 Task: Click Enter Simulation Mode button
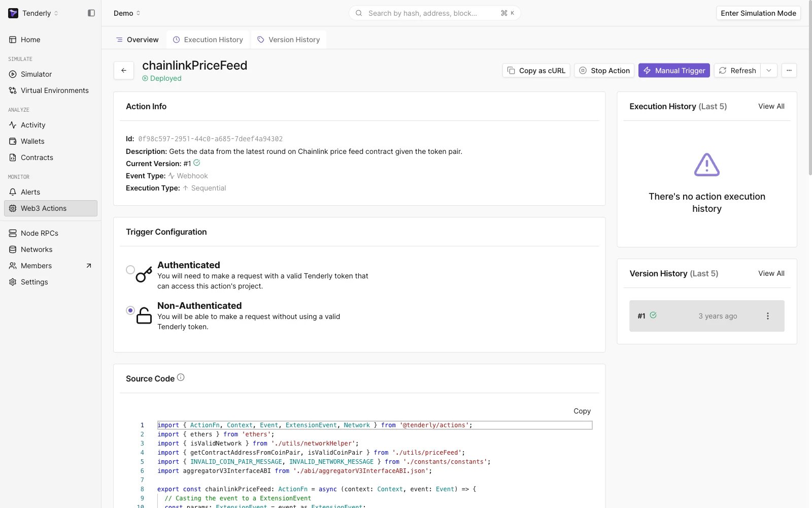(758, 13)
